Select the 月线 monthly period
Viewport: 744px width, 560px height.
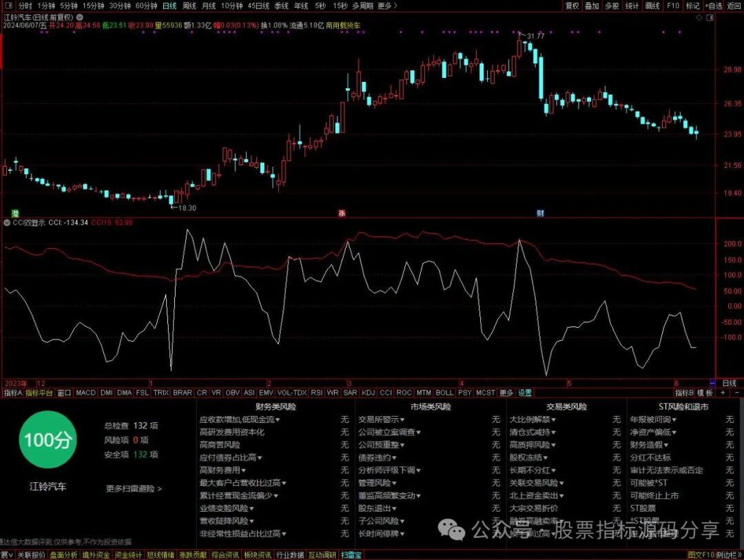click(208, 6)
